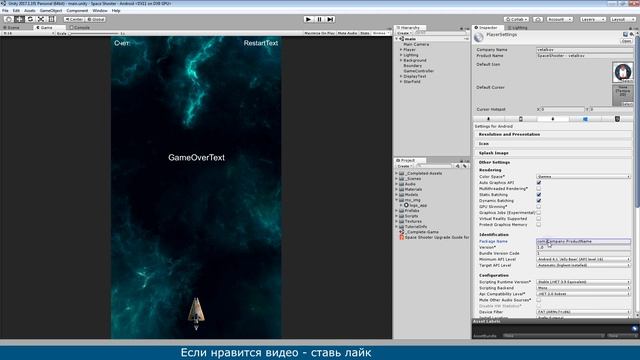This screenshot has width=640, height=360.
Task: Select the Standalone platform settings tab icon
Action: 488,119
